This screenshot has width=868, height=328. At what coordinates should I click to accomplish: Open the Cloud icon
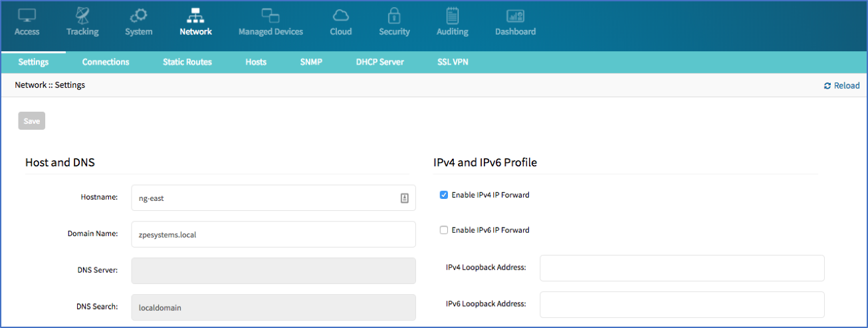tap(340, 15)
